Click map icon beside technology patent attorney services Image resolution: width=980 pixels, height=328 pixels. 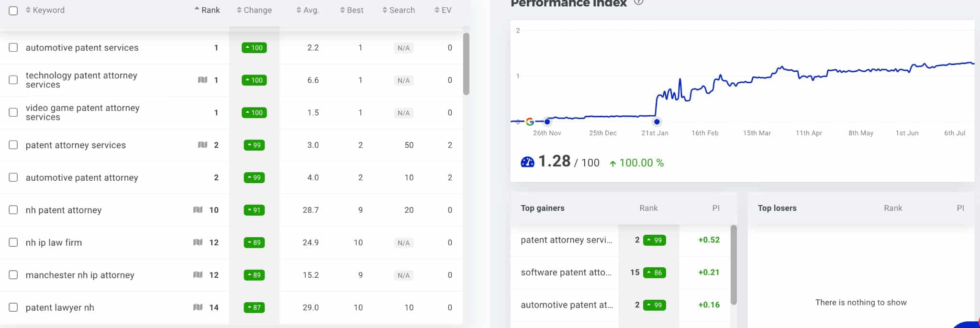coord(202,80)
